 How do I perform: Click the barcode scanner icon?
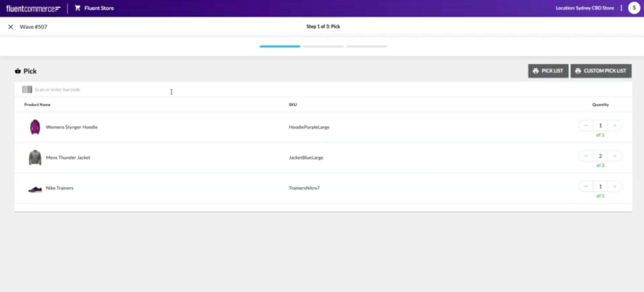tap(27, 90)
